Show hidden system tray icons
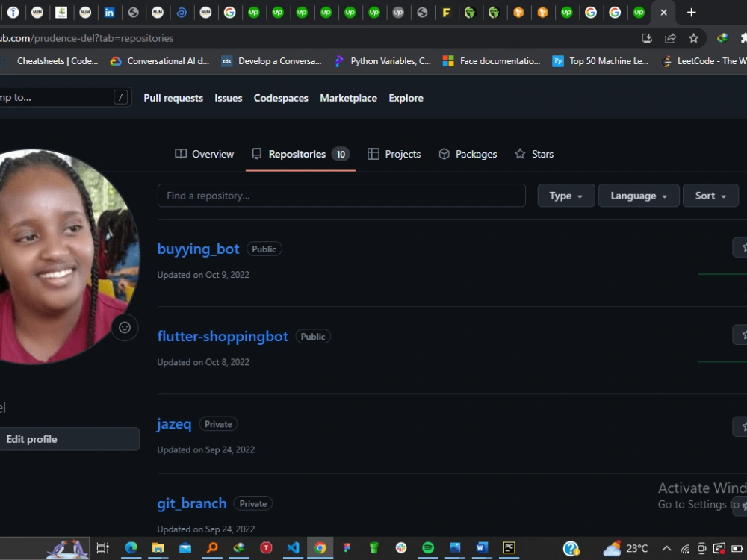Image resolution: width=747 pixels, height=560 pixels. click(x=667, y=549)
